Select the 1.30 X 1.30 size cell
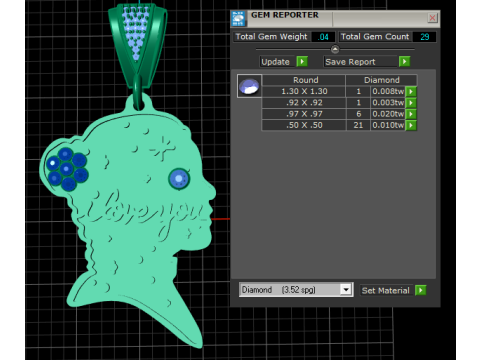 304,91
